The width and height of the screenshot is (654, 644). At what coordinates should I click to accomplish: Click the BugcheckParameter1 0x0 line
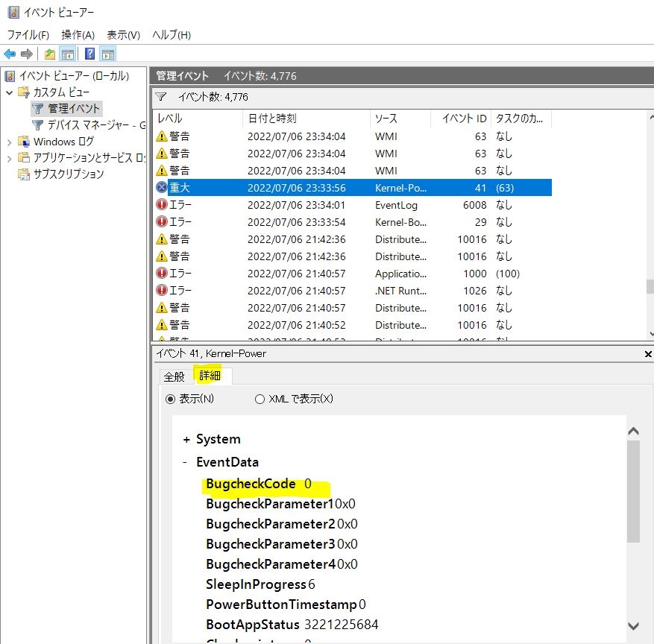point(280,504)
